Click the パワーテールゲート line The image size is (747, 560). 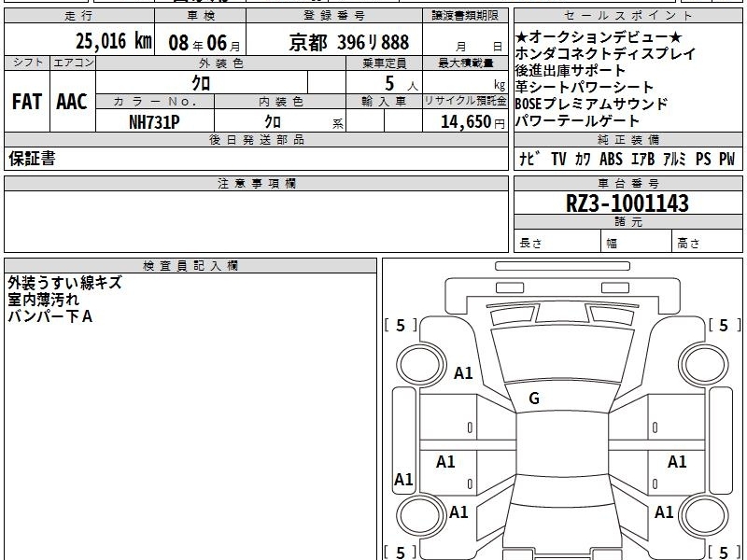[x=577, y=120]
